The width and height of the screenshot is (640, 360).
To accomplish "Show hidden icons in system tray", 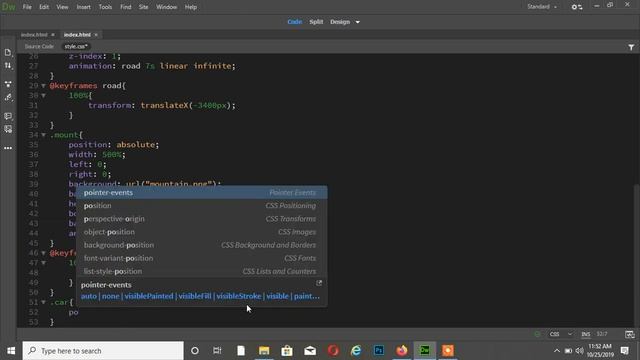I will point(557,351).
